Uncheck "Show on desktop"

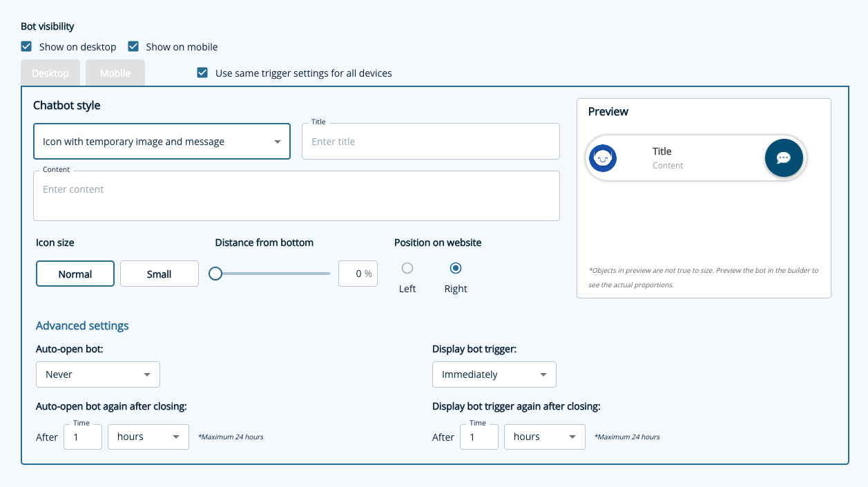click(26, 46)
